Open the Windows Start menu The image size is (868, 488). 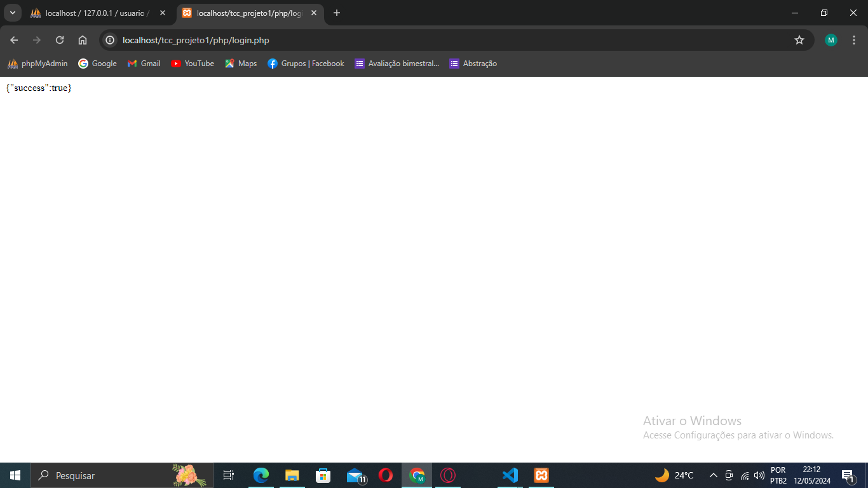point(15,475)
